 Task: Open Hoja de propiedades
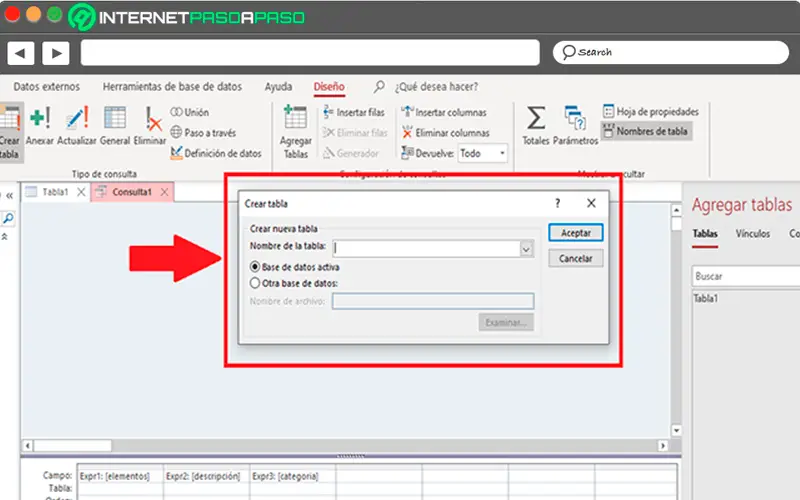(x=651, y=111)
